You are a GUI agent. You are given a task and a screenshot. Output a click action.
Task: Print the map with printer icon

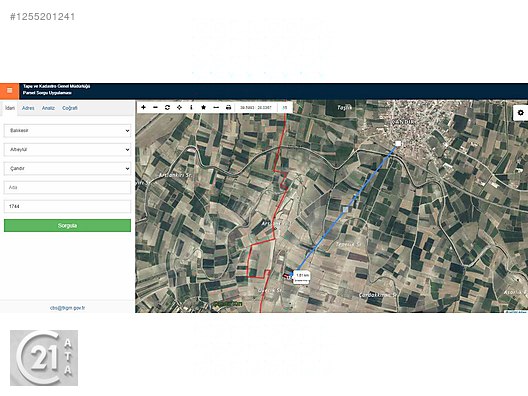228,107
